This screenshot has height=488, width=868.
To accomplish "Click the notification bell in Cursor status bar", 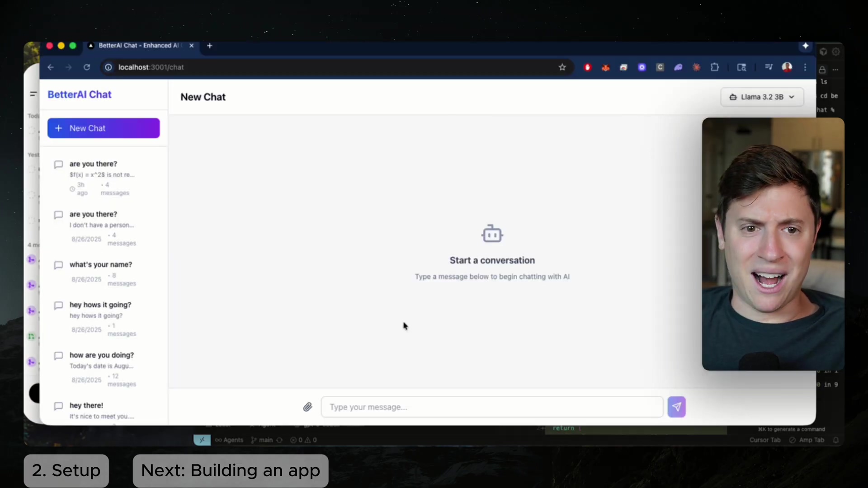I will 836,440.
